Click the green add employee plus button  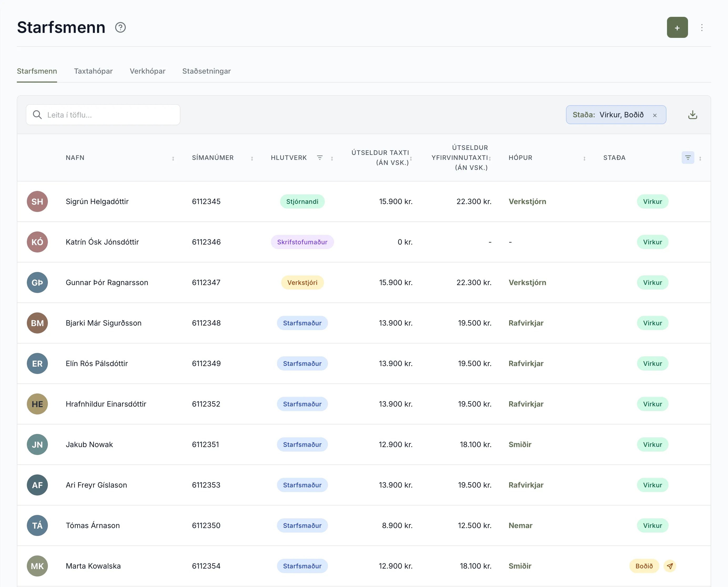click(x=677, y=27)
